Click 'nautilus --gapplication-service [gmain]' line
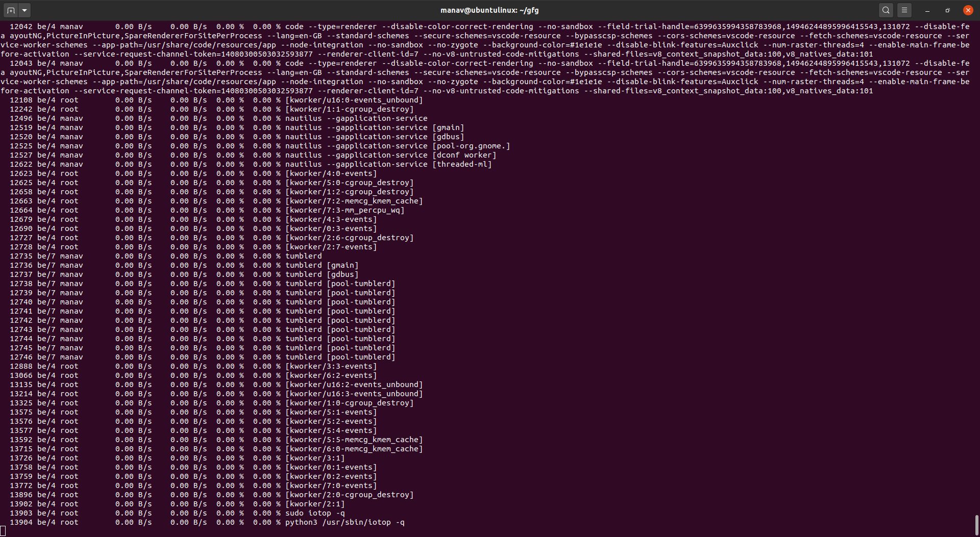The height and width of the screenshot is (537, 980). pyautogui.click(x=375, y=127)
